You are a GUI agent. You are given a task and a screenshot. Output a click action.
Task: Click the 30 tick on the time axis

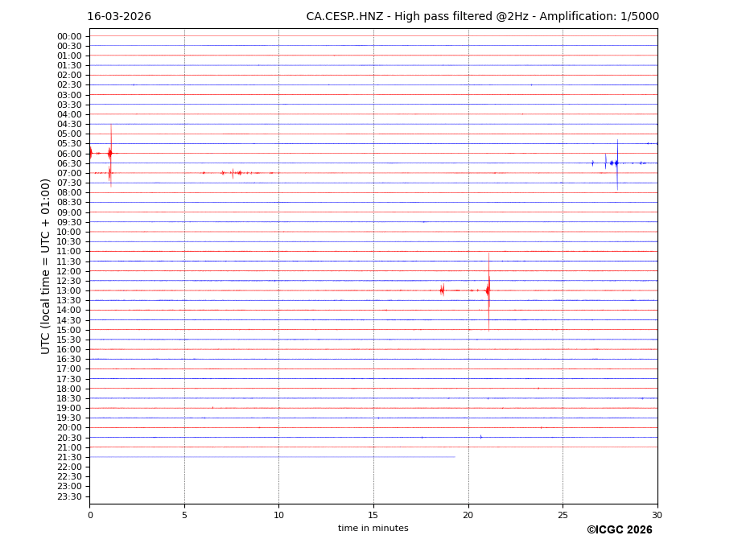657,515
